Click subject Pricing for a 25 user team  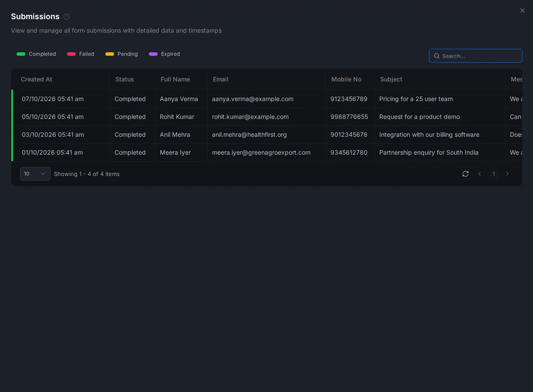pos(416,99)
